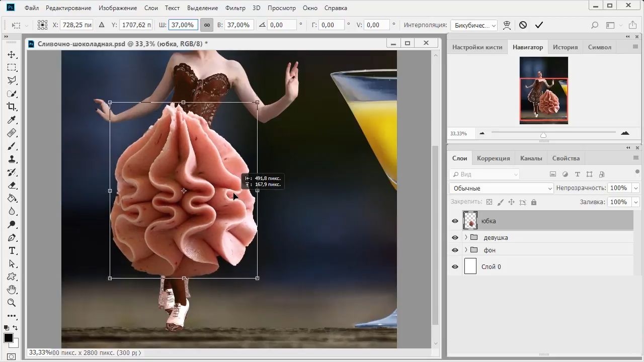Image resolution: width=644 pixels, height=362 pixels.
Task: Select the Crop tool
Action: 12,107
